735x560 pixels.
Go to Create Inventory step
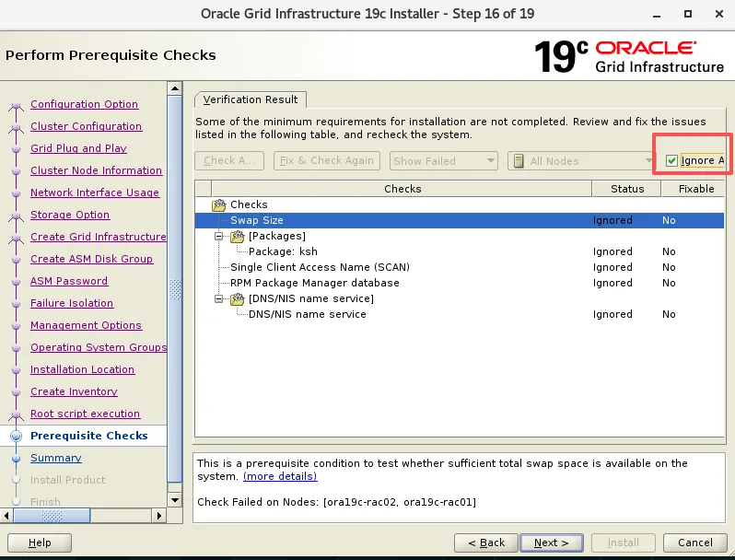point(74,391)
